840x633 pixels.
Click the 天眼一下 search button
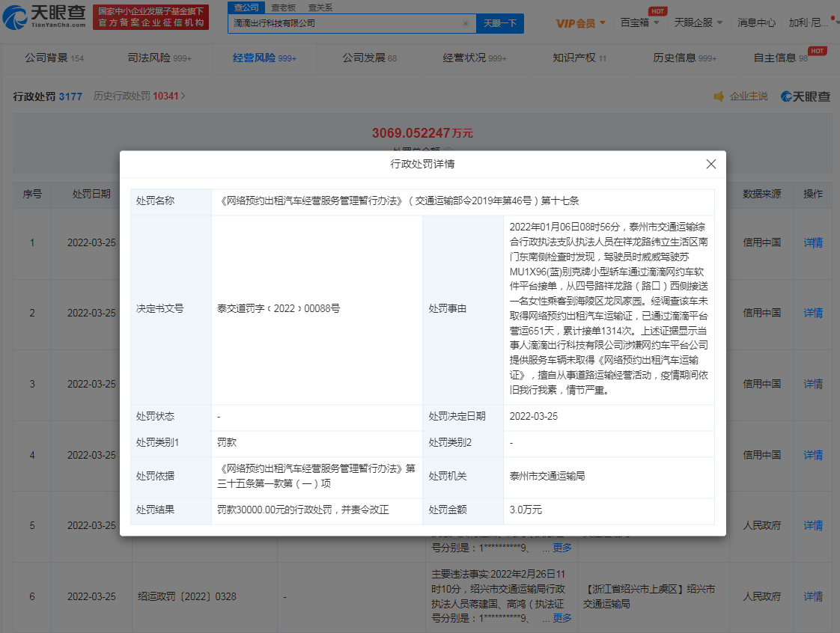(x=500, y=23)
